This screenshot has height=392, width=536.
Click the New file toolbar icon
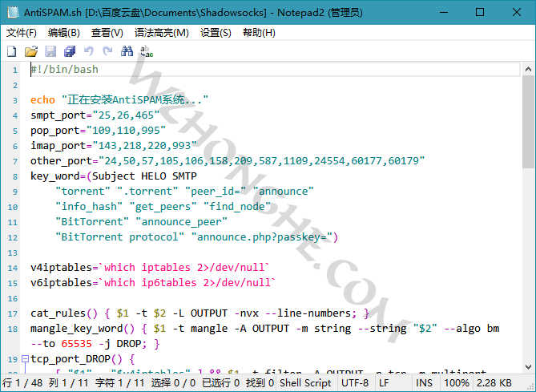12,51
